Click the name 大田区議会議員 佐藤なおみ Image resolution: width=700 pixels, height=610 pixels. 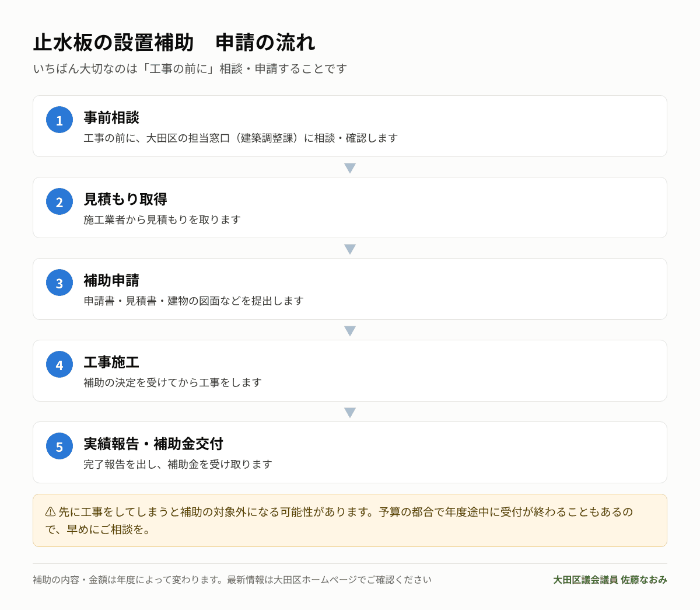610,580
